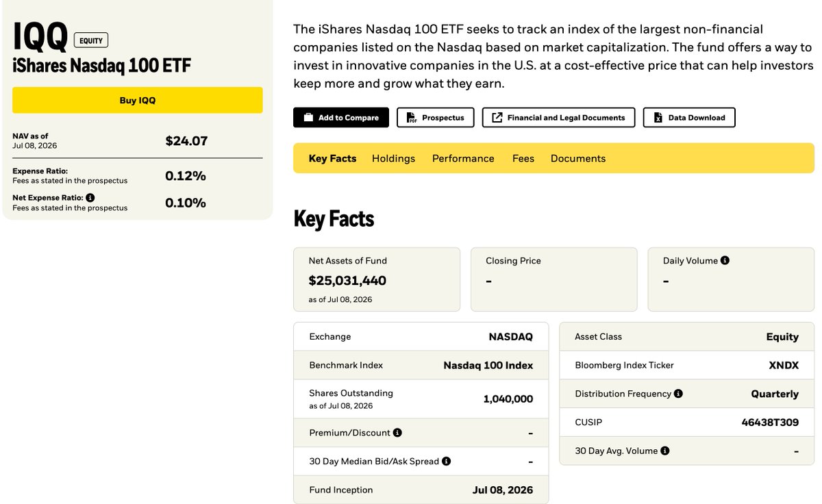Click the NAV value $24.07
822x504 pixels.
[x=186, y=141]
